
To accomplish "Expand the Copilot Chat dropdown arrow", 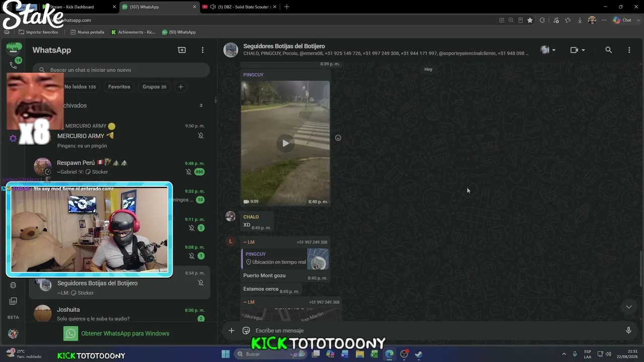I will tap(639, 20).
